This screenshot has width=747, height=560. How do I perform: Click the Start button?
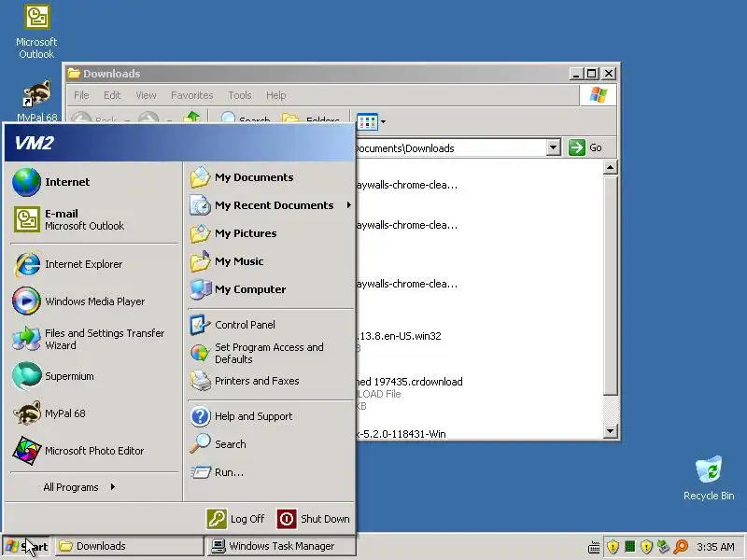pos(26,546)
